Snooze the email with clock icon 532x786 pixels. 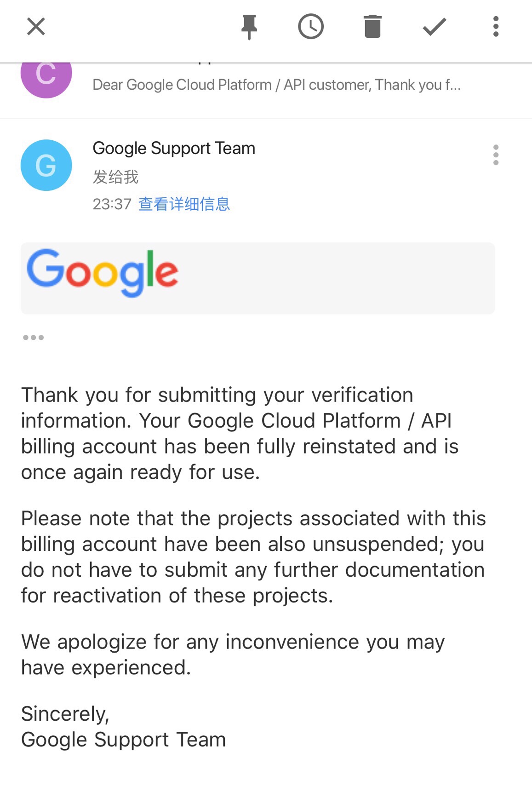click(311, 27)
